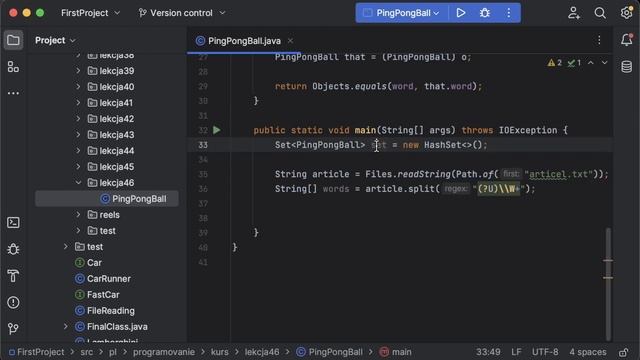Open the Project tool window folder icon

13,40
